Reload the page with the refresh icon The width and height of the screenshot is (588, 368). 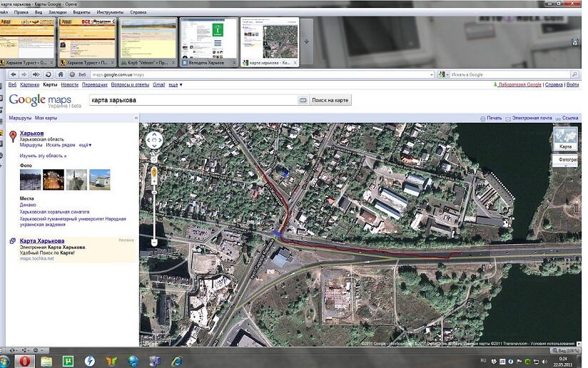click(x=48, y=74)
